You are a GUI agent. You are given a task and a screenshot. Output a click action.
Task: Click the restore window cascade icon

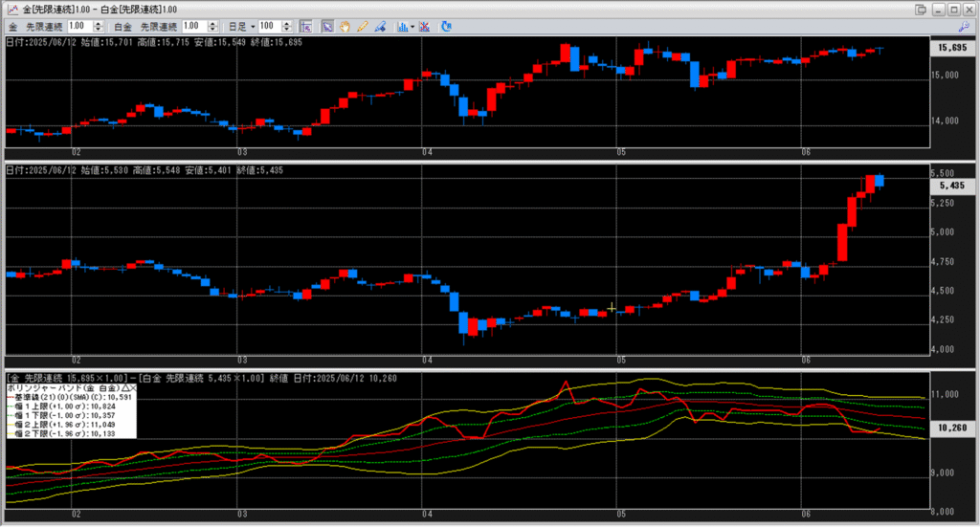pyautogui.click(x=921, y=10)
